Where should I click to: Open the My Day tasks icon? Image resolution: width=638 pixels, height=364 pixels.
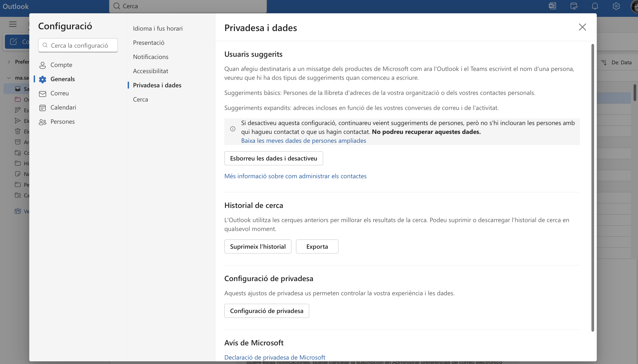click(x=574, y=6)
